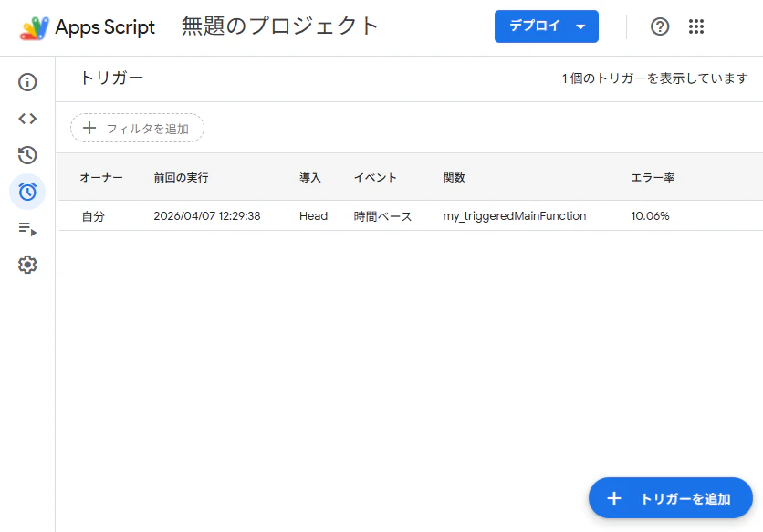Click the フィルタを追加 filter chip
The image size is (763, 532).
pos(137,128)
